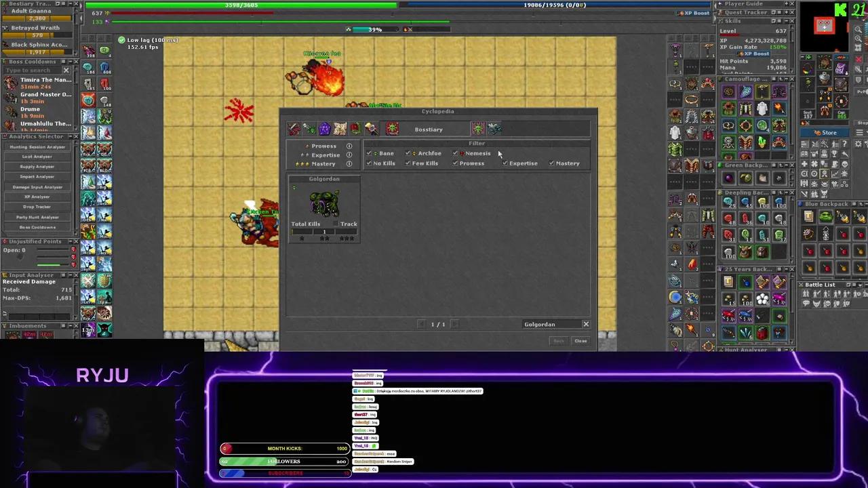Viewport: 868px width, 488px height.
Task: Click the Golgordan button at the Cyclopedia bottom
Action: pyautogui.click(x=540, y=324)
